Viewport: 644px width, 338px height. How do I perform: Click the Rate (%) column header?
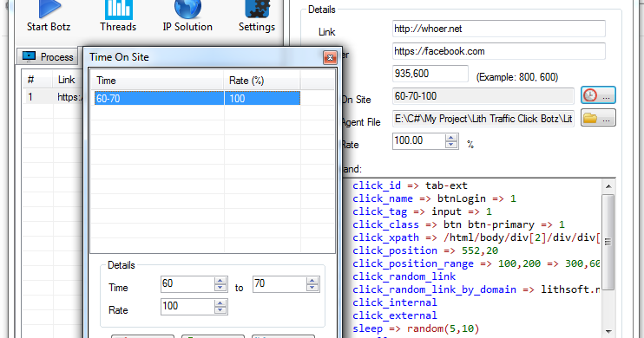(x=262, y=81)
